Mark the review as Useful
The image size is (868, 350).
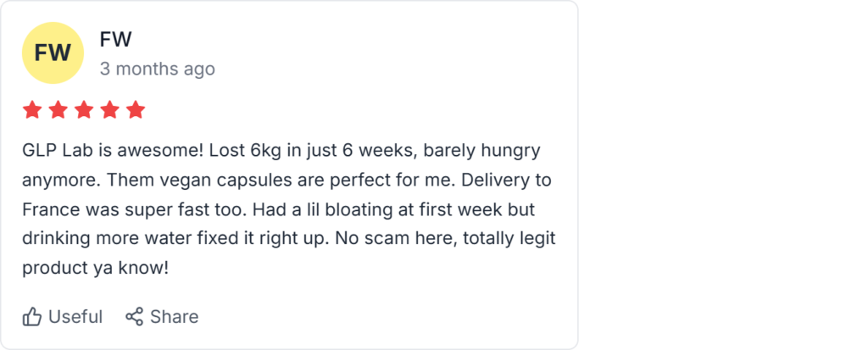[x=75, y=317]
